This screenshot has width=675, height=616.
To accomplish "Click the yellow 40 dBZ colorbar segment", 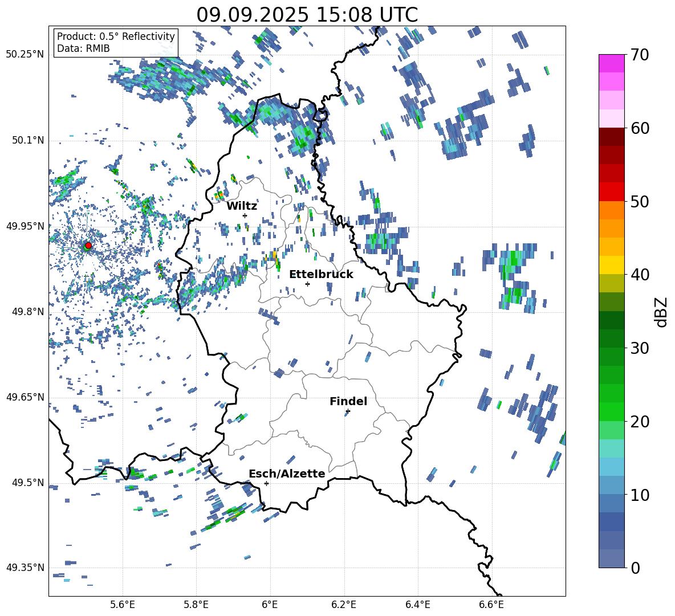I will (611, 265).
